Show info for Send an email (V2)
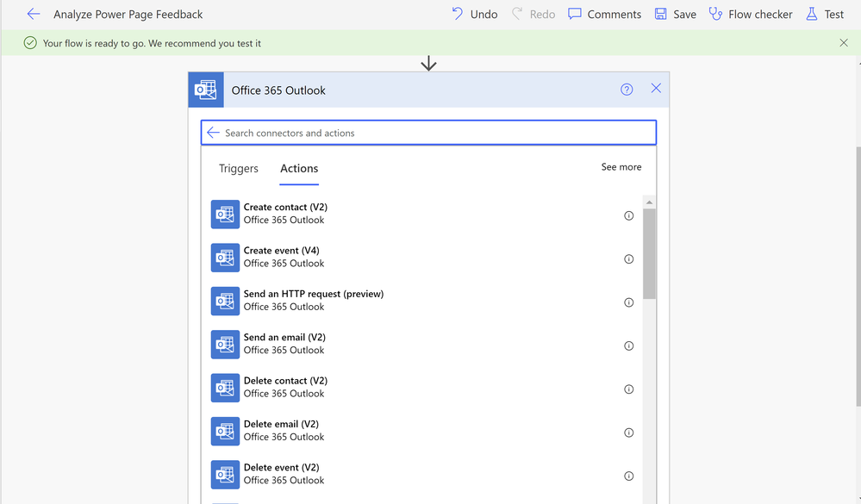Viewport: 861px width, 504px height. [628, 345]
